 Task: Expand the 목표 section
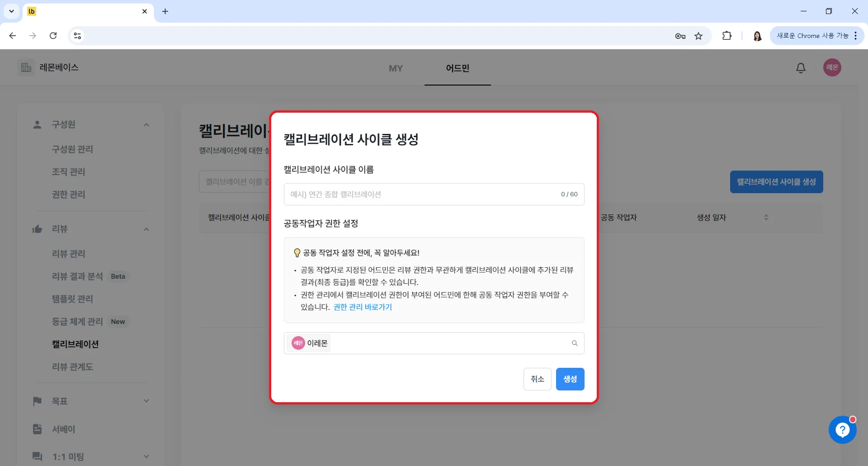(x=146, y=401)
